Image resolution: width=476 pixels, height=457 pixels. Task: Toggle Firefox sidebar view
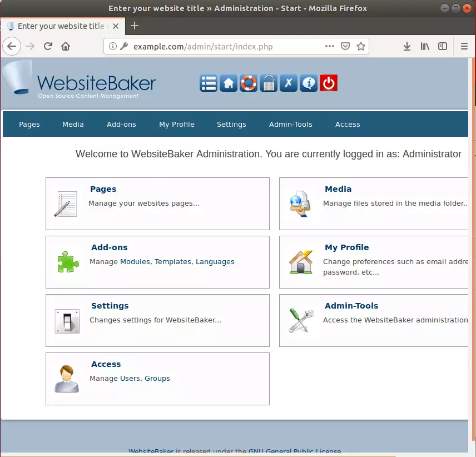click(443, 47)
